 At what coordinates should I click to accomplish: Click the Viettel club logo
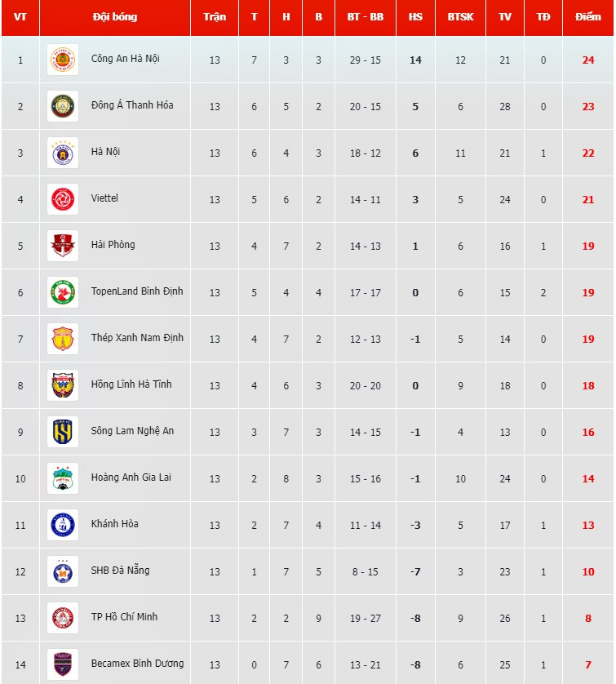click(x=63, y=199)
